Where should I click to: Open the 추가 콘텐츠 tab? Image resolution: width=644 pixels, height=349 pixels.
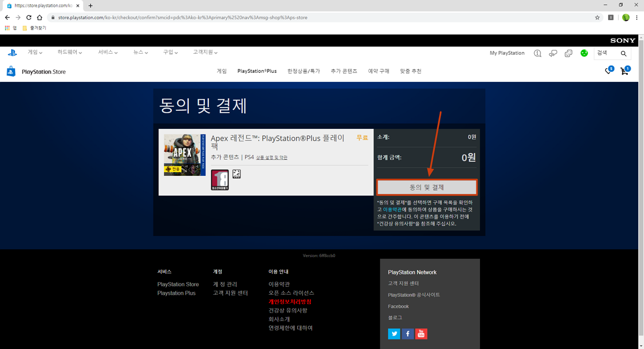click(x=344, y=71)
